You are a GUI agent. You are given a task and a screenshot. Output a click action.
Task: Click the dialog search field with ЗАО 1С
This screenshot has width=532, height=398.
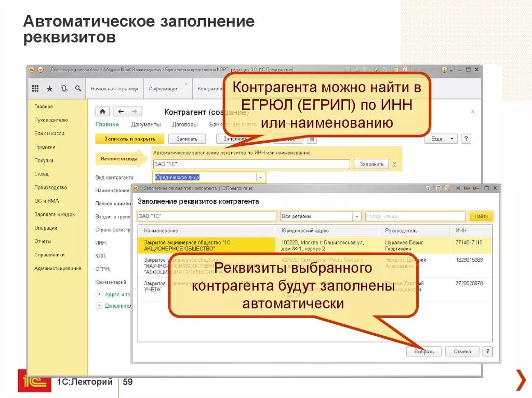click(x=207, y=216)
